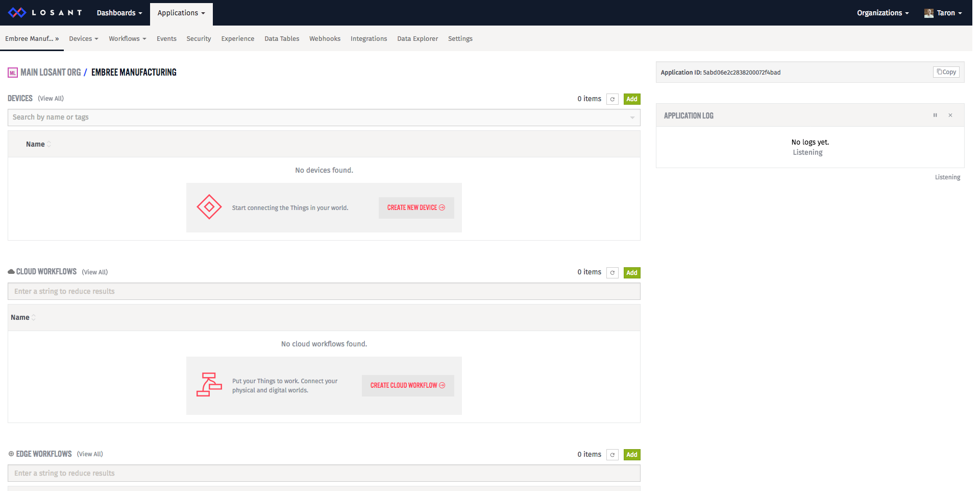Add a new edge workflow
This screenshot has width=980, height=491.
tap(632, 455)
